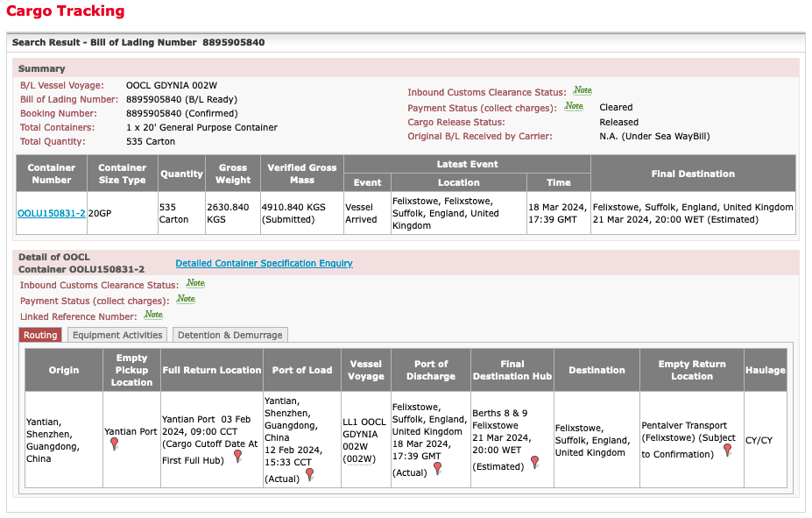Open the Detention & Demurrage tab
The image size is (812, 518).
pyautogui.click(x=229, y=335)
